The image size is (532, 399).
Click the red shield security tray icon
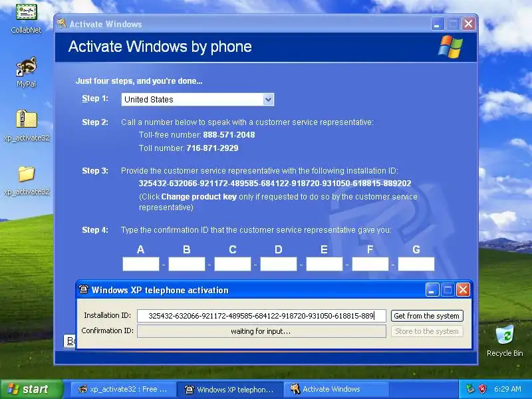[483, 389]
